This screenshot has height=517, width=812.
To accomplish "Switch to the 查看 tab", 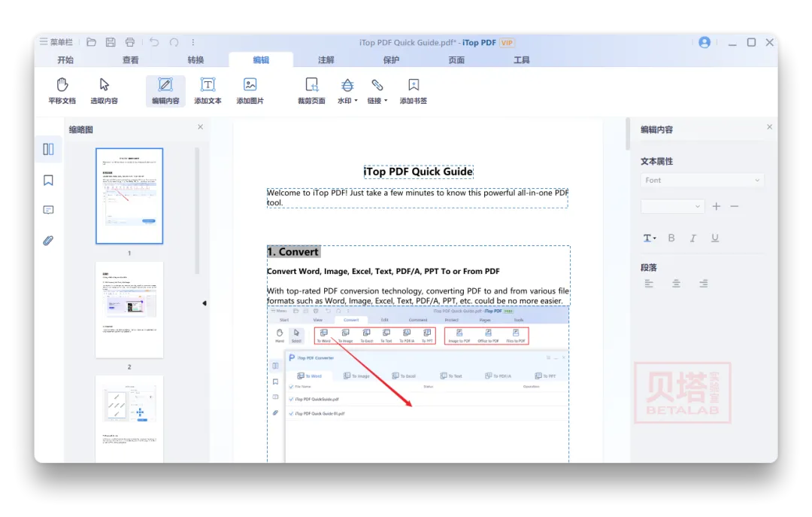I will coord(131,60).
